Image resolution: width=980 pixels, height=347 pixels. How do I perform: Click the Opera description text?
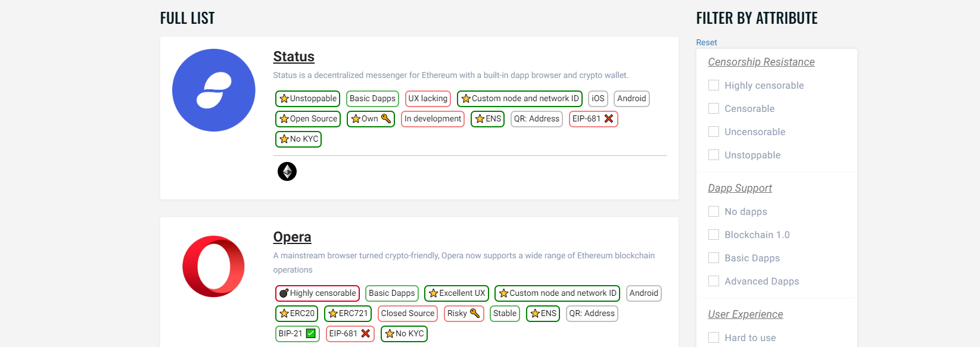pos(464,262)
